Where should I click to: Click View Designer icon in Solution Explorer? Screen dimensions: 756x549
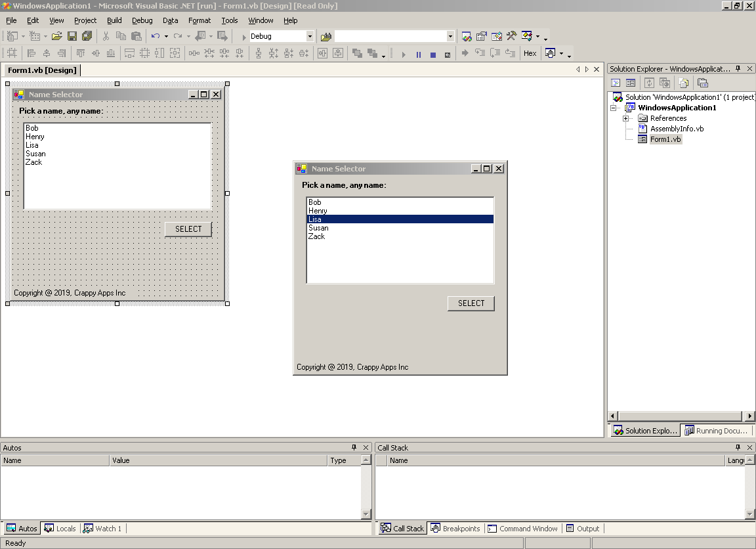[x=631, y=83]
